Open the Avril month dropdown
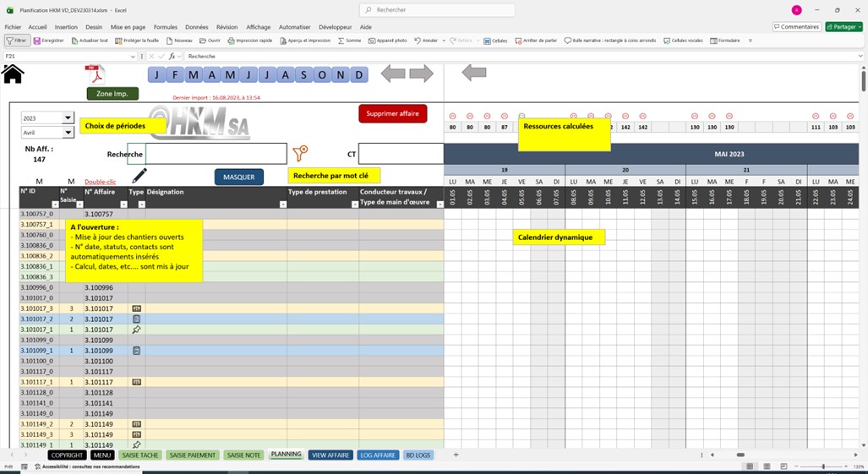The image size is (868, 474). (x=68, y=133)
